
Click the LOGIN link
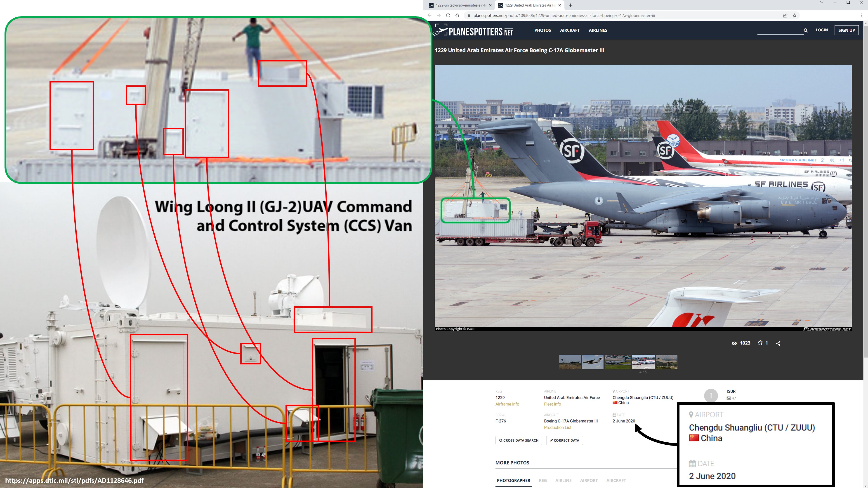click(821, 30)
